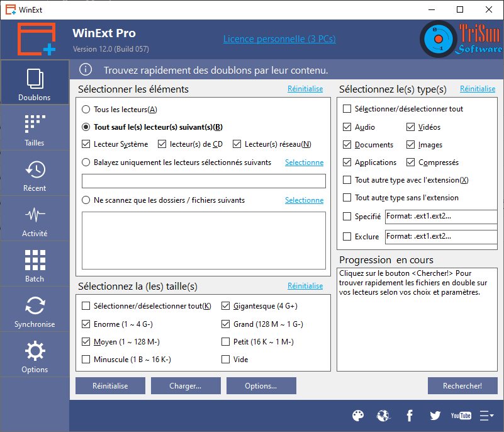Open the Licence personnelle (3 PCs) link
Viewport: 504px width, 432px height.
[279, 39]
